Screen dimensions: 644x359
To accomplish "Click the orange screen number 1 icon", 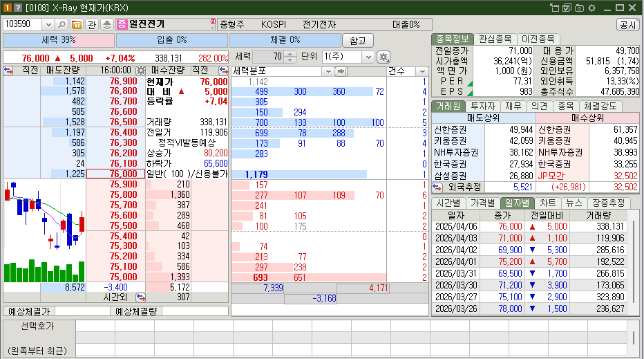I will pyautogui.click(x=7, y=8).
